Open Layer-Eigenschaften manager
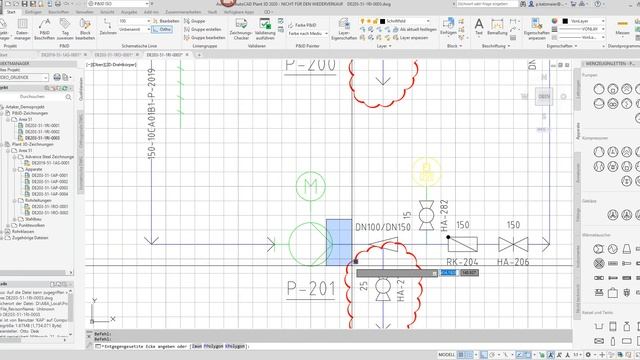The width and height of the screenshot is (640, 360). tap(344, 29)
